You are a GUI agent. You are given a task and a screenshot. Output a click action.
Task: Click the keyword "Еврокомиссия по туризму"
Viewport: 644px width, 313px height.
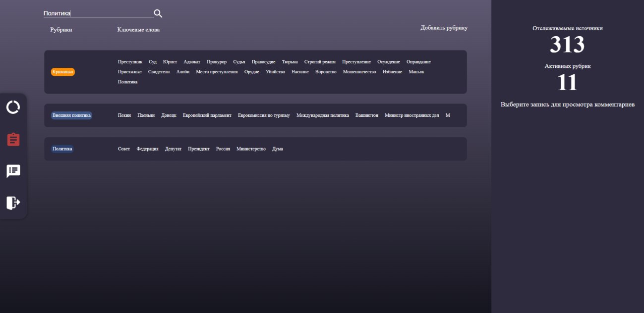click(264, 115)
